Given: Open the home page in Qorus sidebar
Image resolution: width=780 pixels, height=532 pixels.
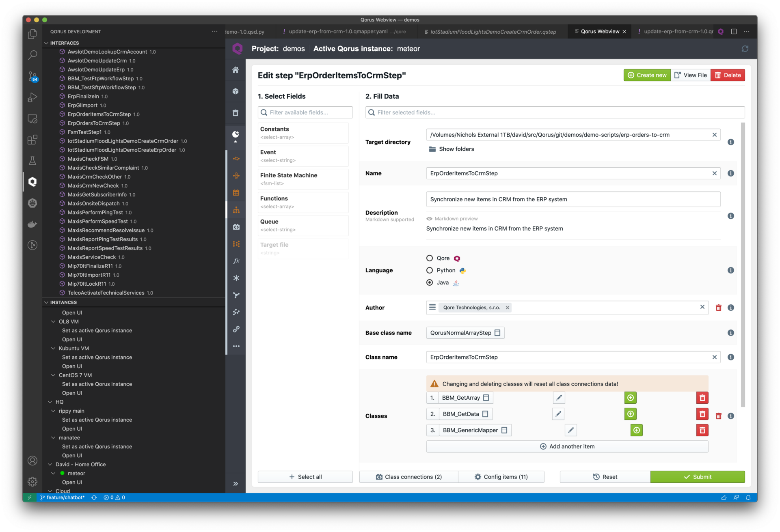Looking at the screenshot, I should pyautogui.click(x=236, y=70).
